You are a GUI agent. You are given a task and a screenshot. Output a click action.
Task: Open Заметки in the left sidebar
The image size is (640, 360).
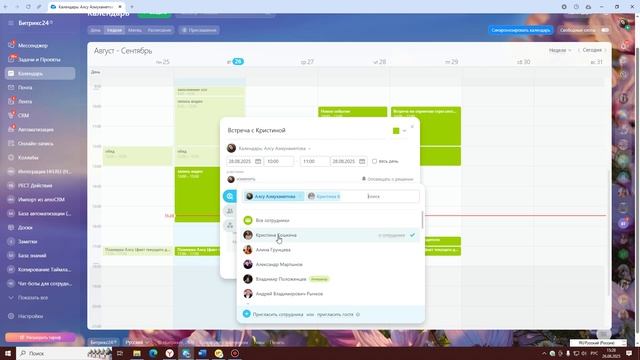pyautogui.click(x=27, y=242)
